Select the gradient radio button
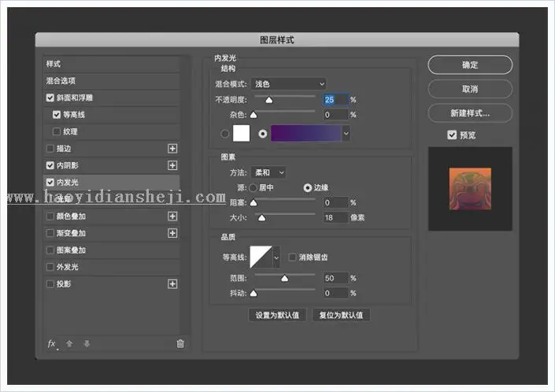The image size is (555, 392). click(x=263, y=134)
